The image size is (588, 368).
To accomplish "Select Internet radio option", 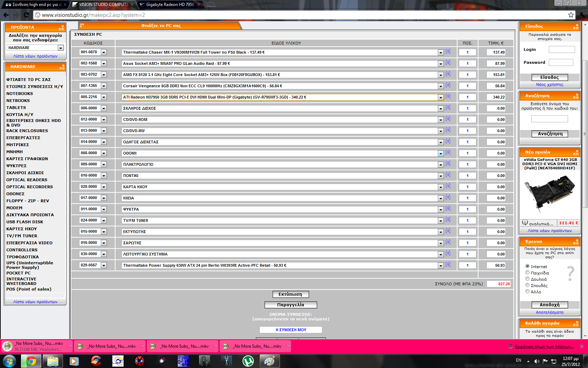I will 527,266.
